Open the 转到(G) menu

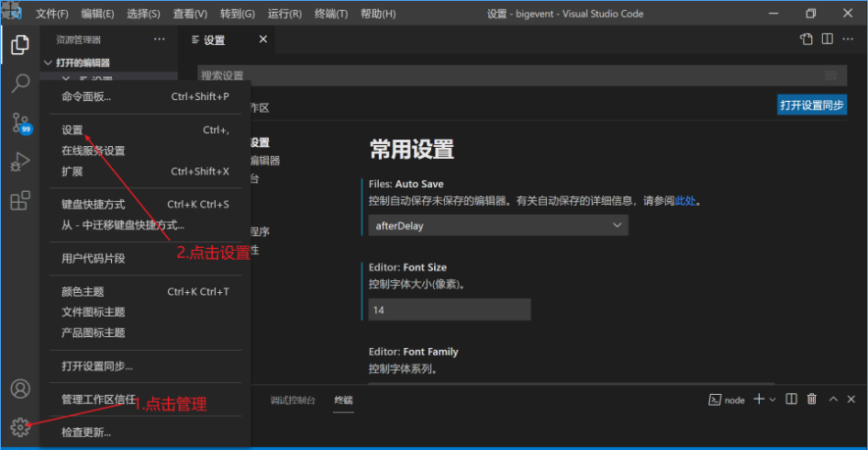[237, 14]
